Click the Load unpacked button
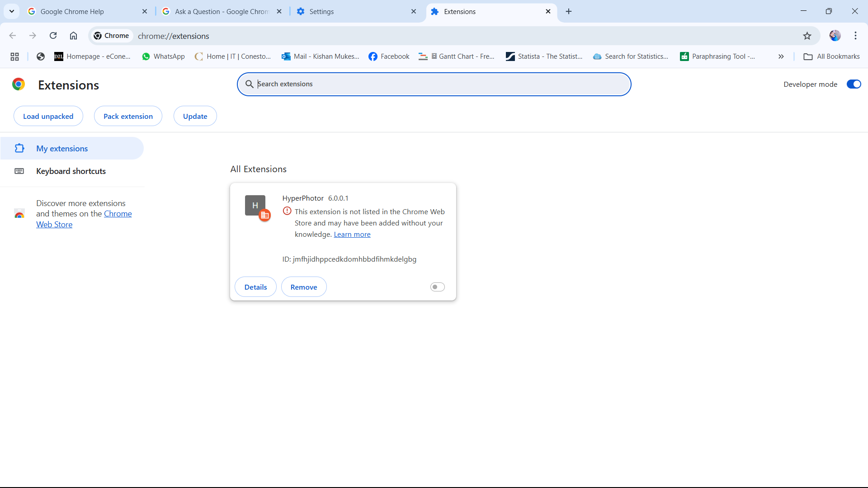This screenshot has width=868, height=488. tap(48, 116)
